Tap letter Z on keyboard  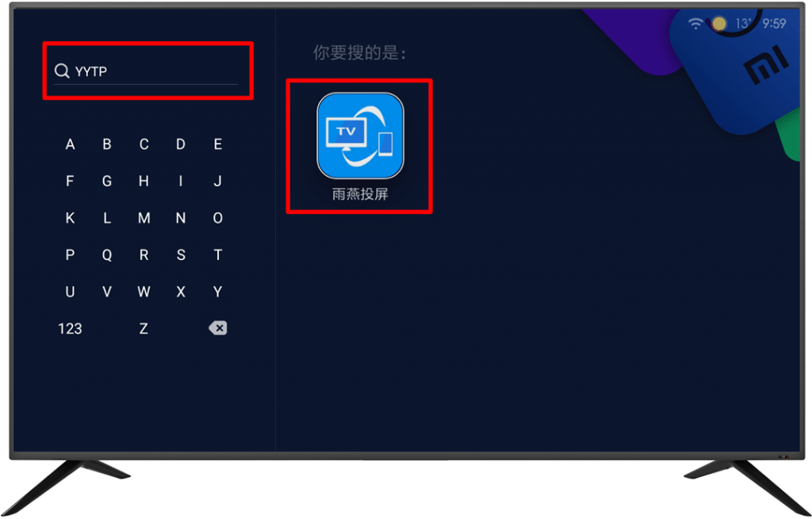[144, 329]
